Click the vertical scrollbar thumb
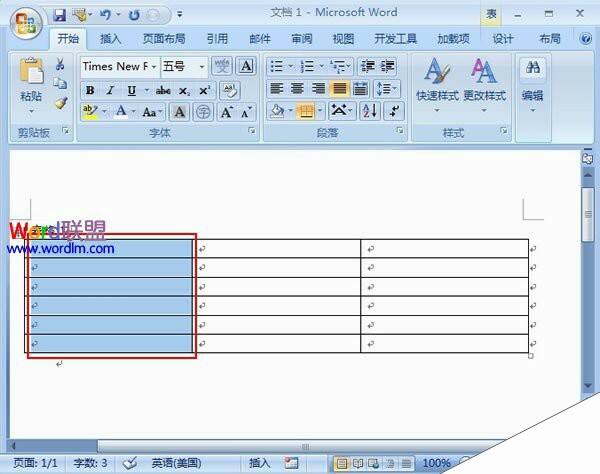 coord(588,214)
